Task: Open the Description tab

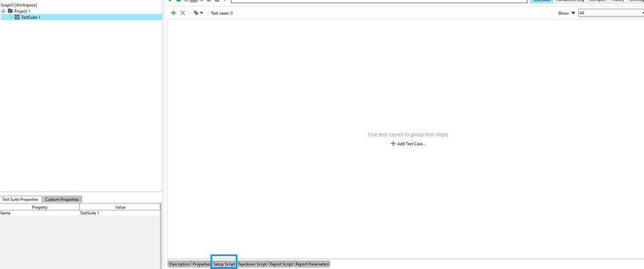Action: tap(179, 264)
